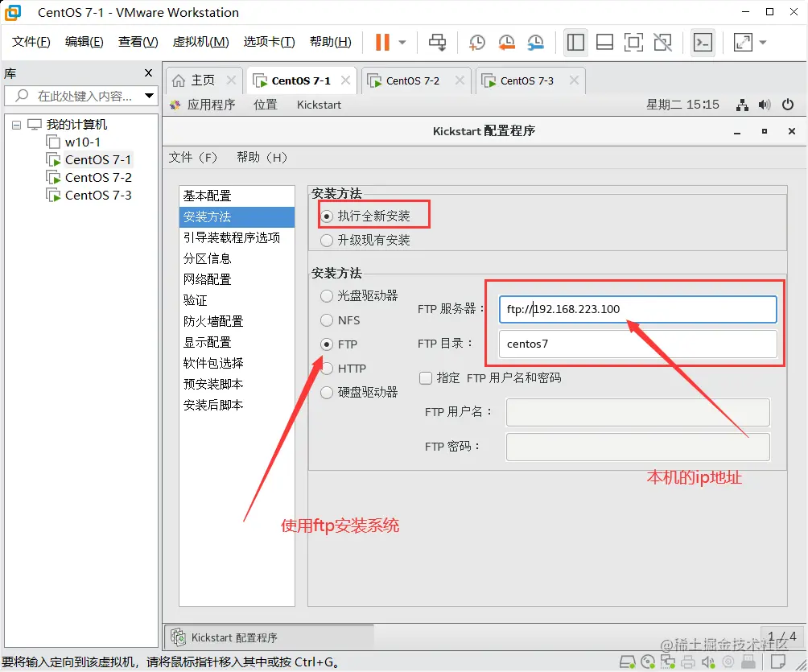Pause the virtual machine with the pause icon

(382, 43)
